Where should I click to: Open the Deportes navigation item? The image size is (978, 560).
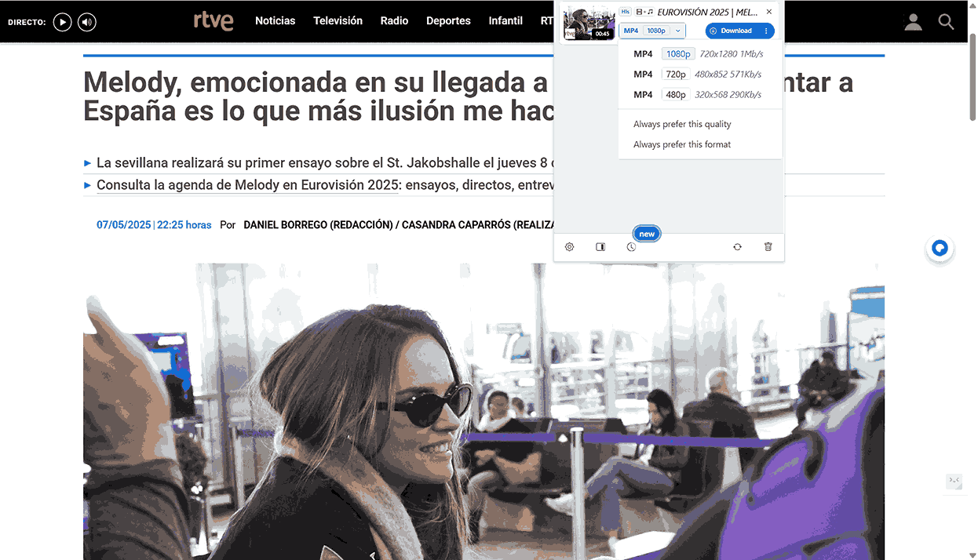(448, 21)
